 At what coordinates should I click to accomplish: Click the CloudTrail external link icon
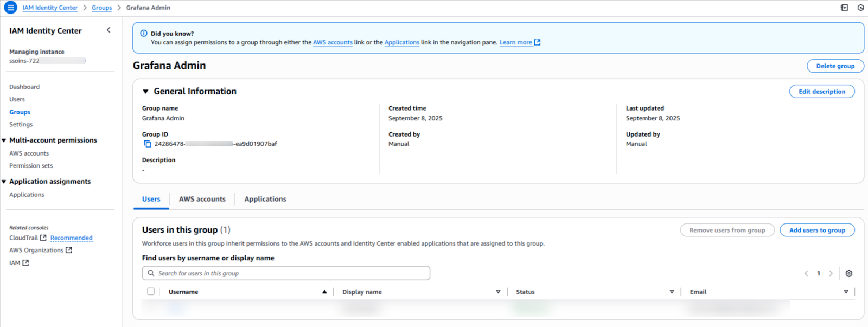click(x=43, y=238)
